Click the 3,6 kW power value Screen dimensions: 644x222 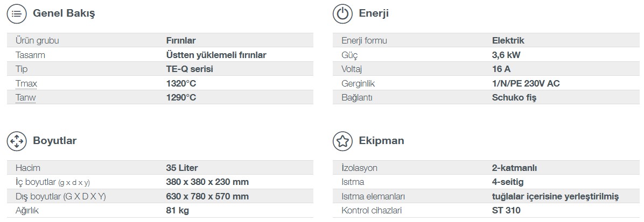click(506, 55)
